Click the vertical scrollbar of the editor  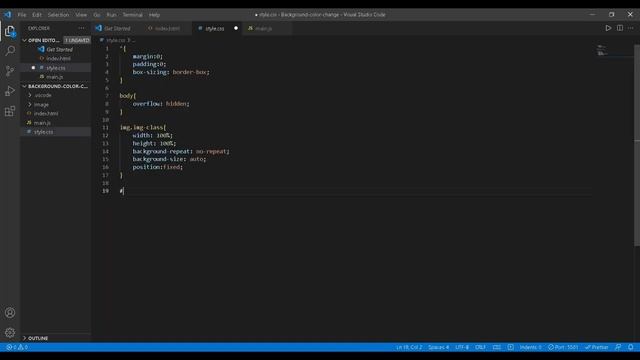coord(637,145)
